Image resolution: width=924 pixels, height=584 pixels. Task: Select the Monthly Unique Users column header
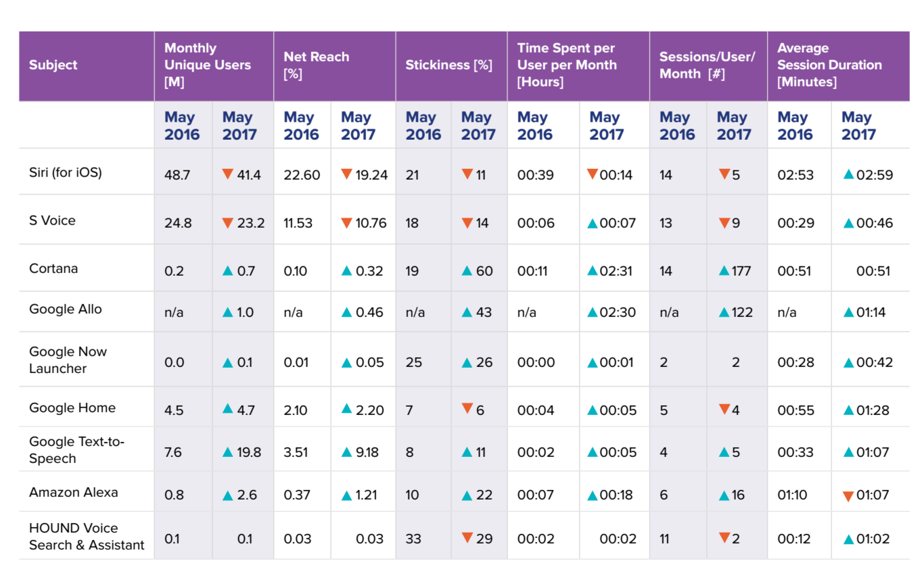click(x=208, y=66)
